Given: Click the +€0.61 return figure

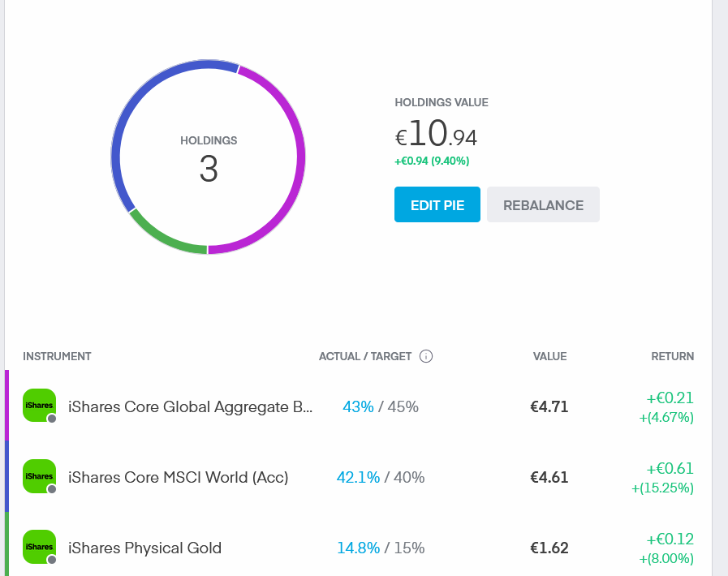Looking at the screenshot, I should coord(670,468).
